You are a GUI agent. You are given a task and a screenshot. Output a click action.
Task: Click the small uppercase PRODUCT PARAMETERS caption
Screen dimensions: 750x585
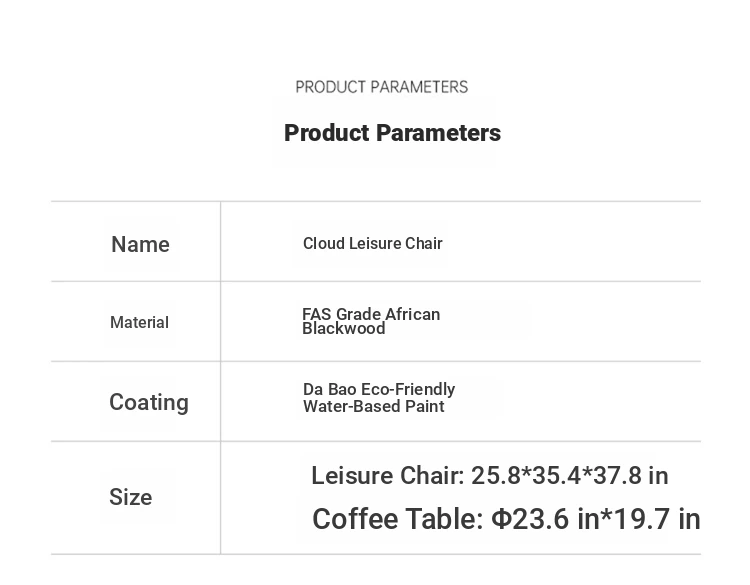tap(381, 87)
